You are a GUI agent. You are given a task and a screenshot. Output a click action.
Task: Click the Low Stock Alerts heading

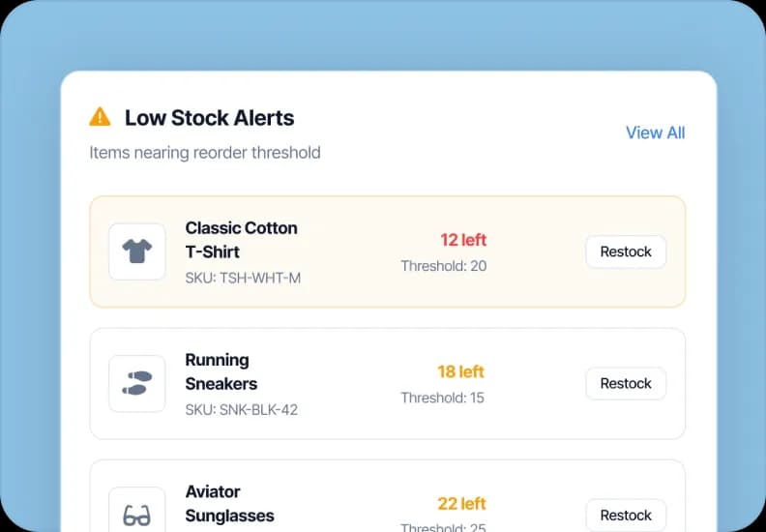point(209,118)
